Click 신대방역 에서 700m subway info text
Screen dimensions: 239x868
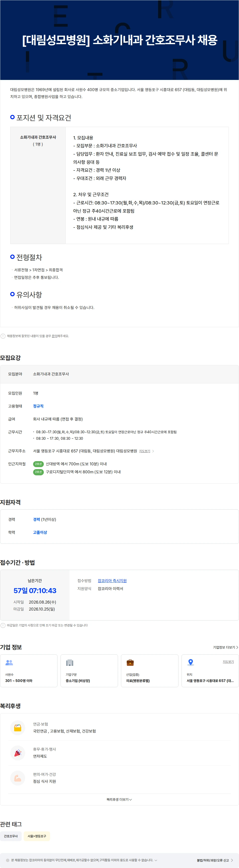[76, 464]
